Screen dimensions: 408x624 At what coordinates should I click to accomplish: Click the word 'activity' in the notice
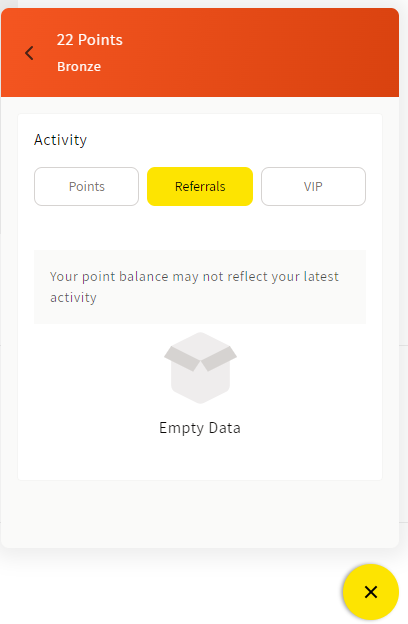[x=73, y=298]
